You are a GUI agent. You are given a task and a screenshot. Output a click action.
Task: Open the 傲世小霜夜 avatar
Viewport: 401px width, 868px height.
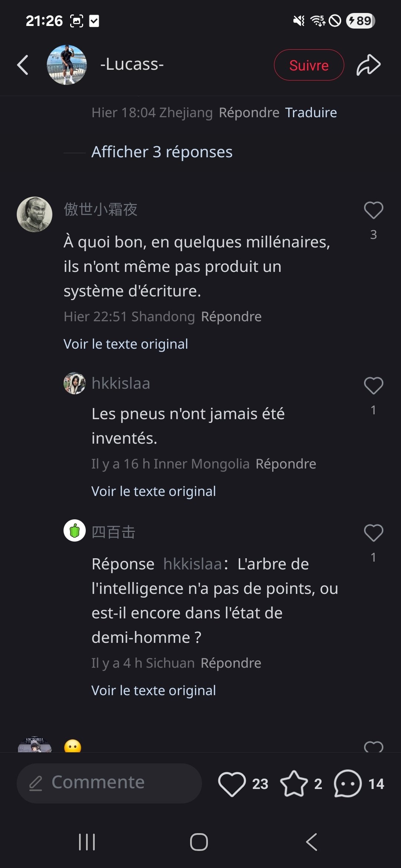point(35,214)
